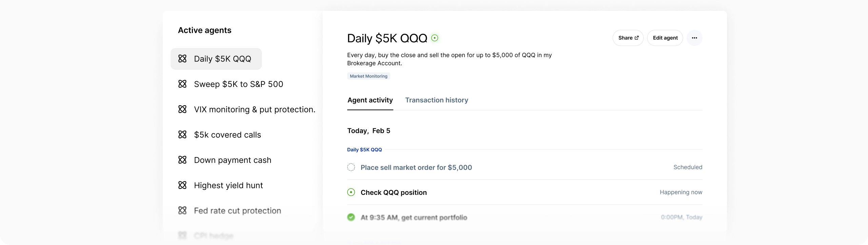Click the agent icon beside Sweep $5K to S&P 500
Screen dimensions: 868x245
point(182,84)
